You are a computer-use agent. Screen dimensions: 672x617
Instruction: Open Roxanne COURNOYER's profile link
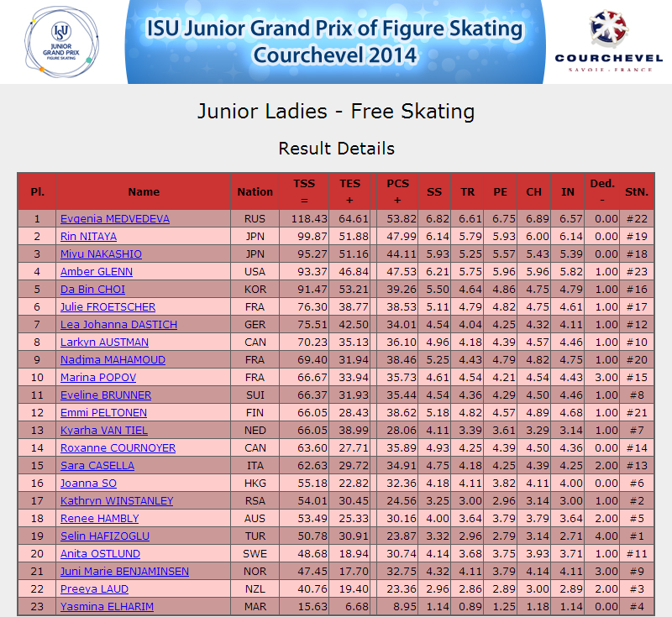pos(118,448)
